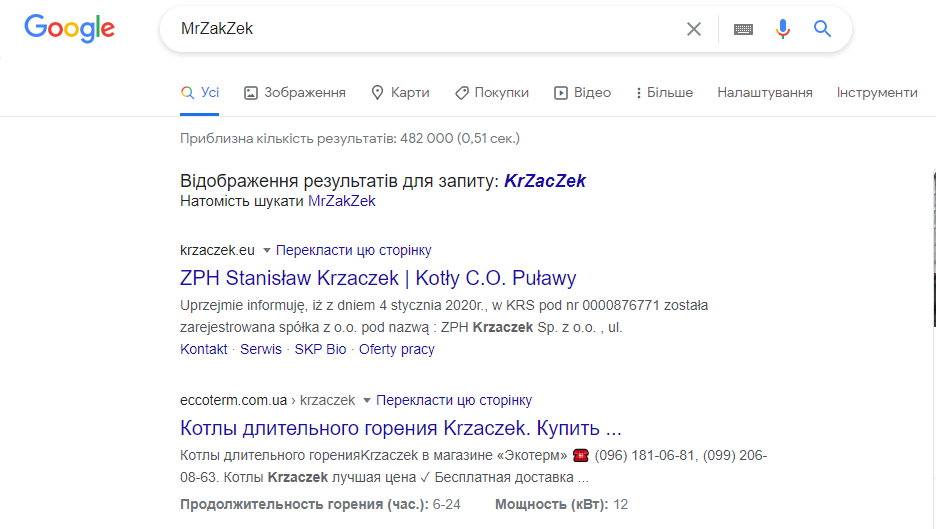Click the Google logo
The width and height of the screenshot is (936, 529).
point(69,28)
